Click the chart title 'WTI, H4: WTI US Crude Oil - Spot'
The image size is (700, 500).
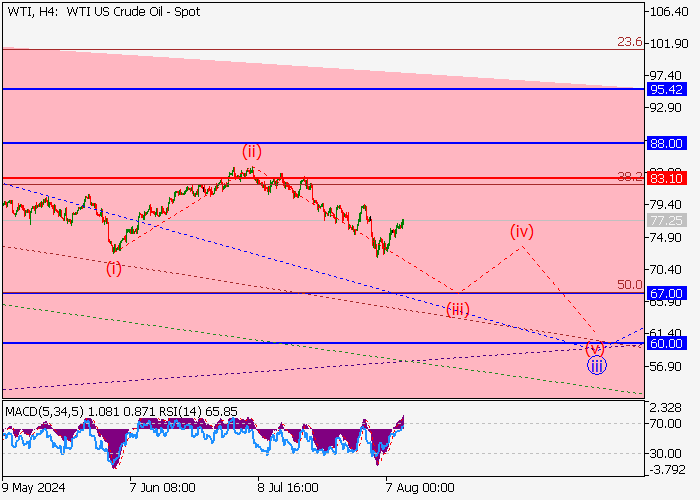[104, 12]
